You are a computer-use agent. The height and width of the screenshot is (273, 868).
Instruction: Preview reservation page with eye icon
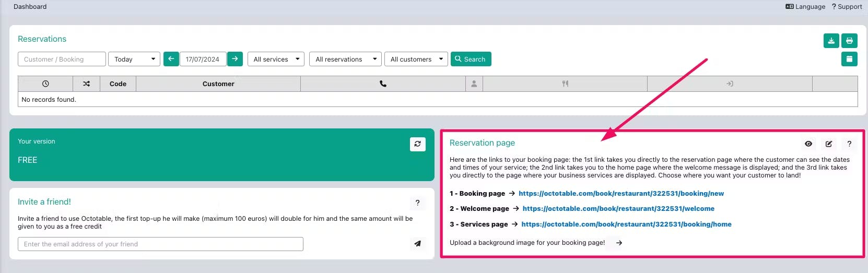[808, 144]
